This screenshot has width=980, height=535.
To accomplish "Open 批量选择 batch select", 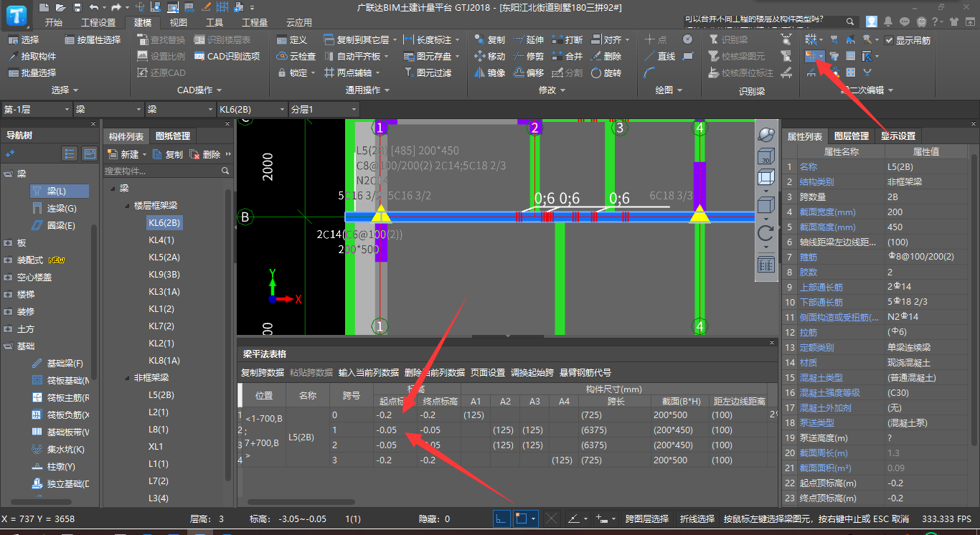I will [33, 72].
